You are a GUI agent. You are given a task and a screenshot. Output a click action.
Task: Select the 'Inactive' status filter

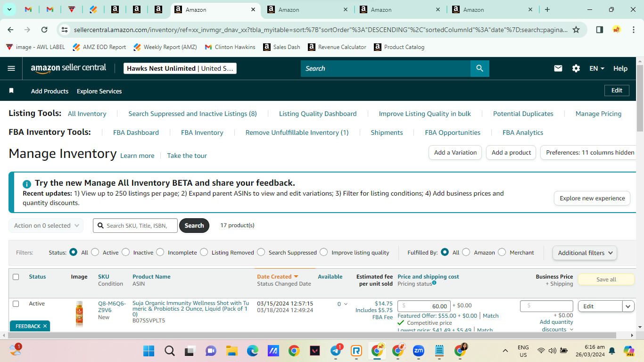point(125,252)
